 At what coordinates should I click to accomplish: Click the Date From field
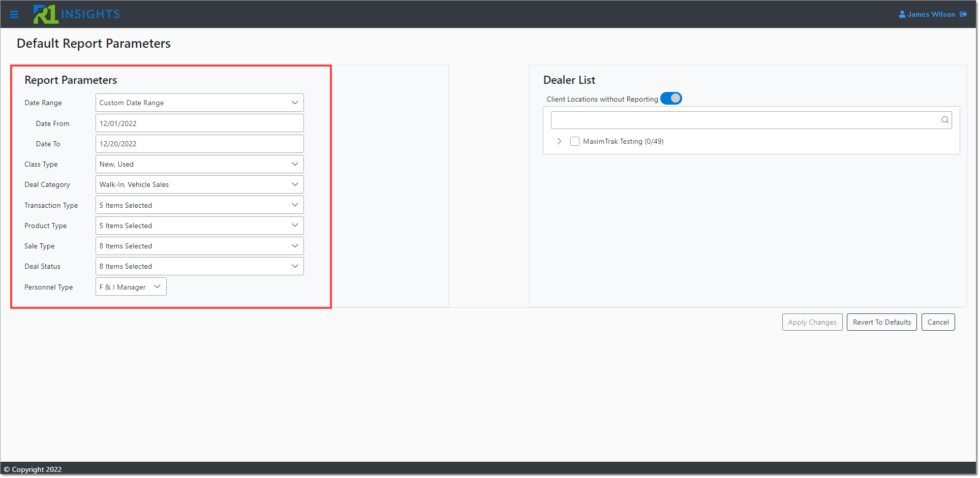pyautogui.click(x=200, y=123)
